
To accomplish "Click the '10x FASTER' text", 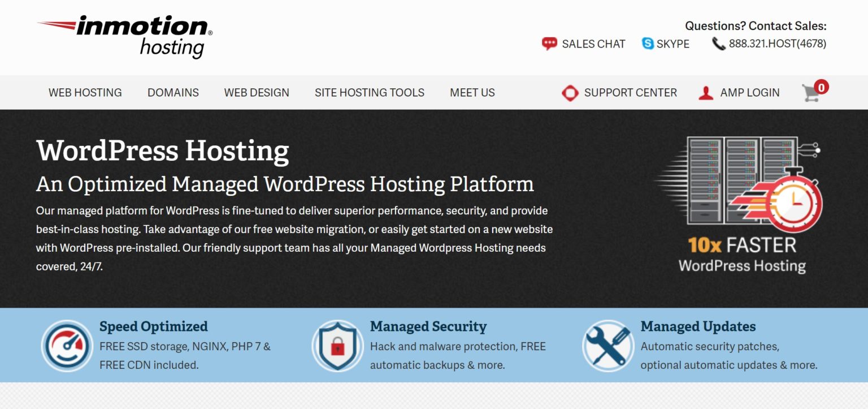I will [742, 245].
